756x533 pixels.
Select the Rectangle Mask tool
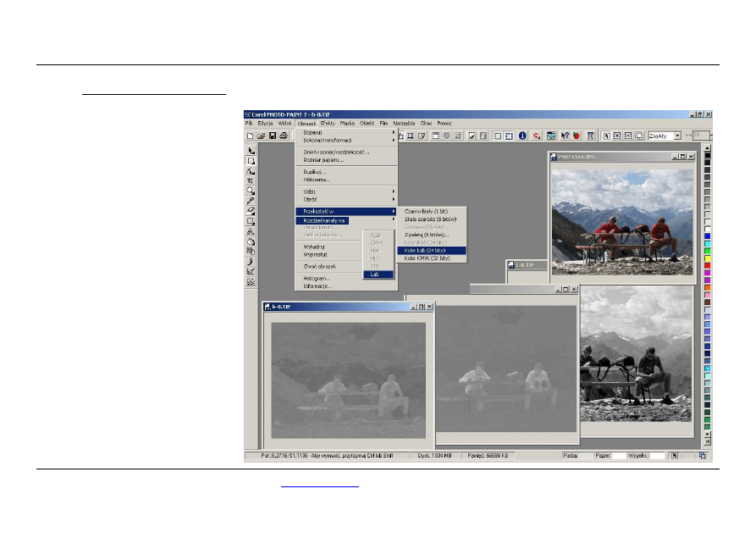click(251, 160)
